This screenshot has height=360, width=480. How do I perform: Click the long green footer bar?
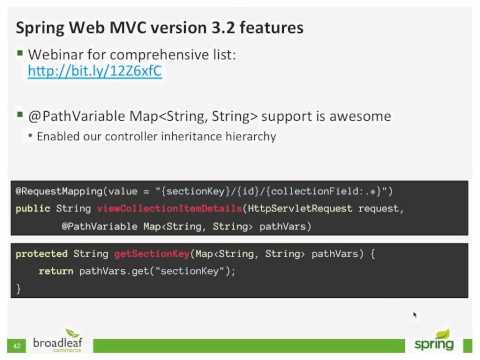pyautogui.click(x=249, y=346)
